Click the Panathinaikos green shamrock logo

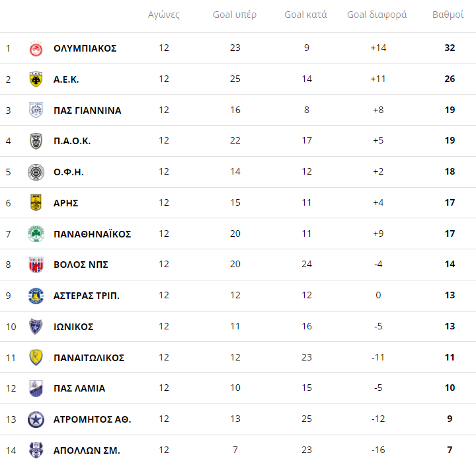click(x=36, y=233)
